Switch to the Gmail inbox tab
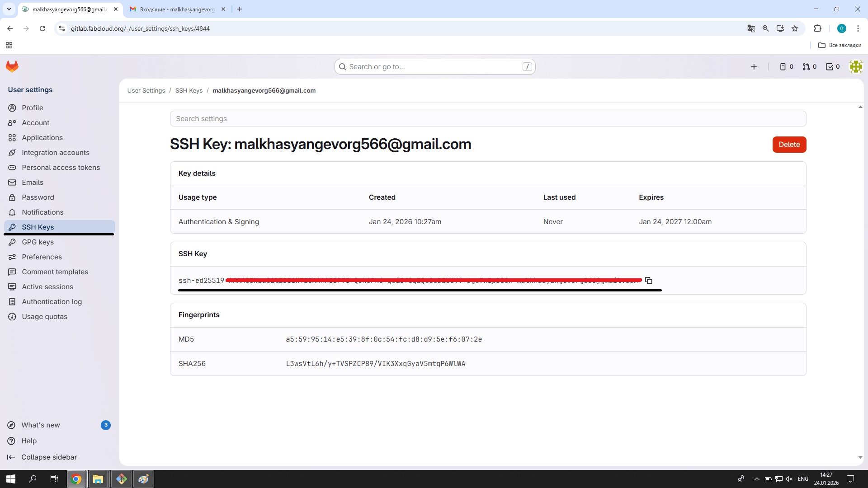868x488 pixels. pos(176,9)
